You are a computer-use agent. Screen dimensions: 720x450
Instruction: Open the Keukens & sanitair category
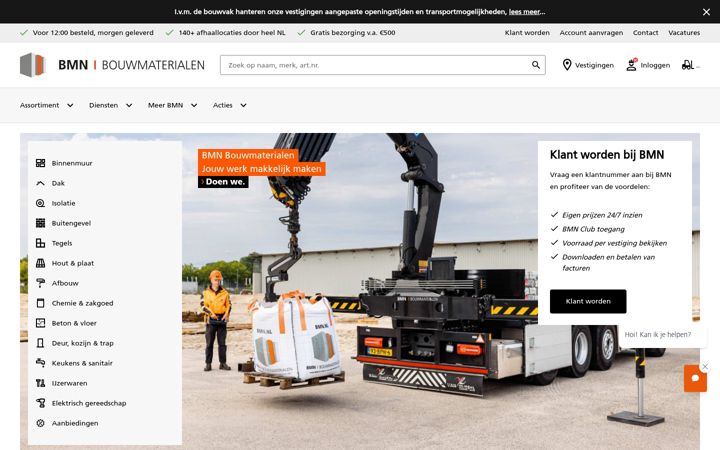(82, 363)
